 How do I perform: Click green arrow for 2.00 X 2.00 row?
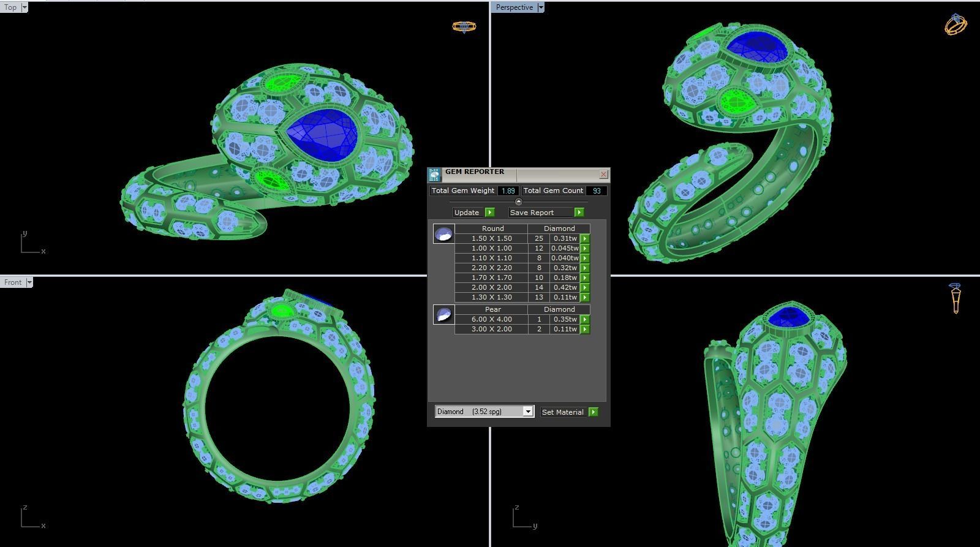585,287
